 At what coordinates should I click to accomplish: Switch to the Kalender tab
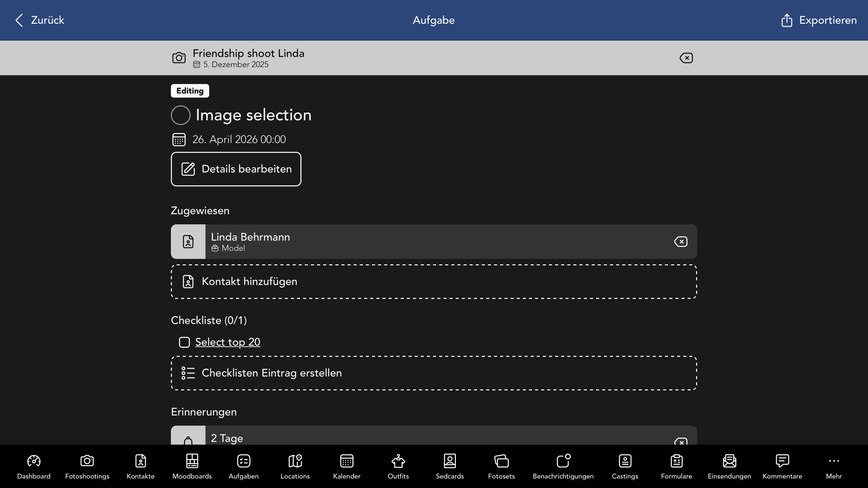347,466
